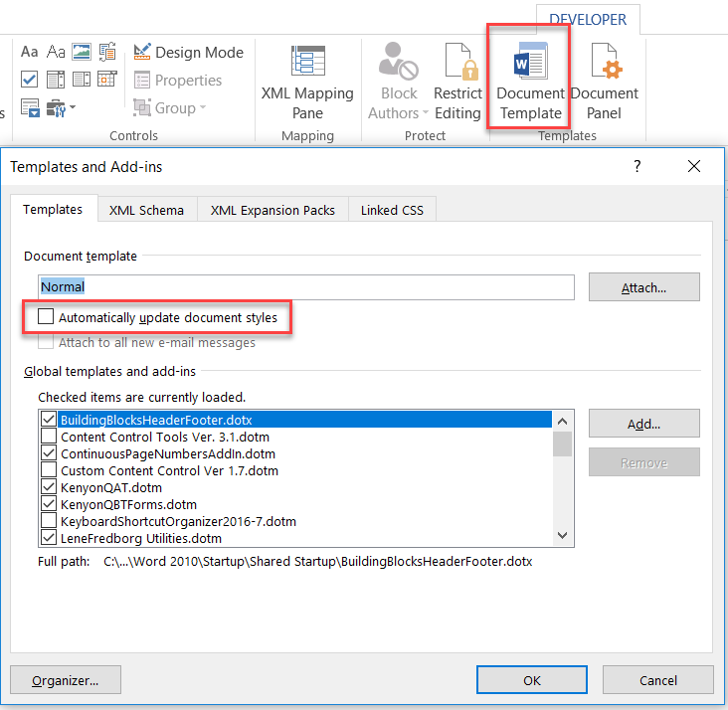
Task: Switch to Templates tab
Action: point(53,210)
